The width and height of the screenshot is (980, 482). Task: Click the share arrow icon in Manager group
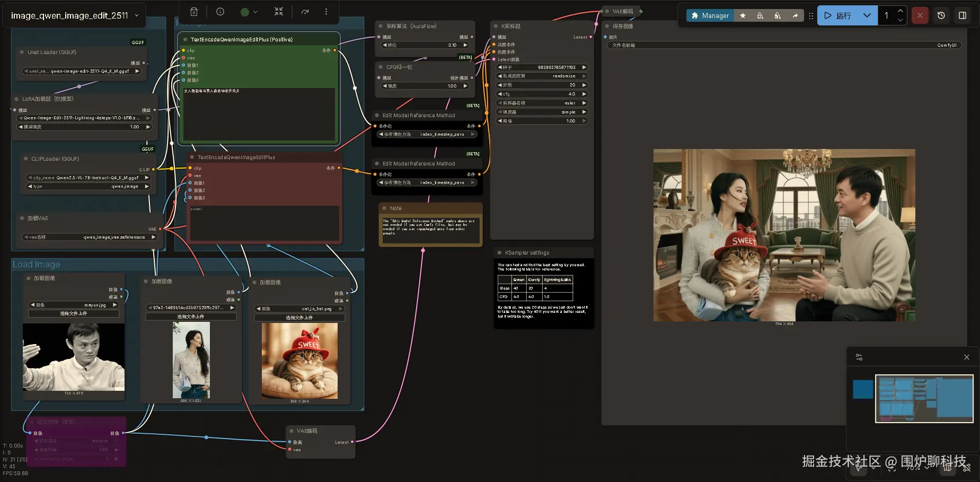(x=795, y=16)
